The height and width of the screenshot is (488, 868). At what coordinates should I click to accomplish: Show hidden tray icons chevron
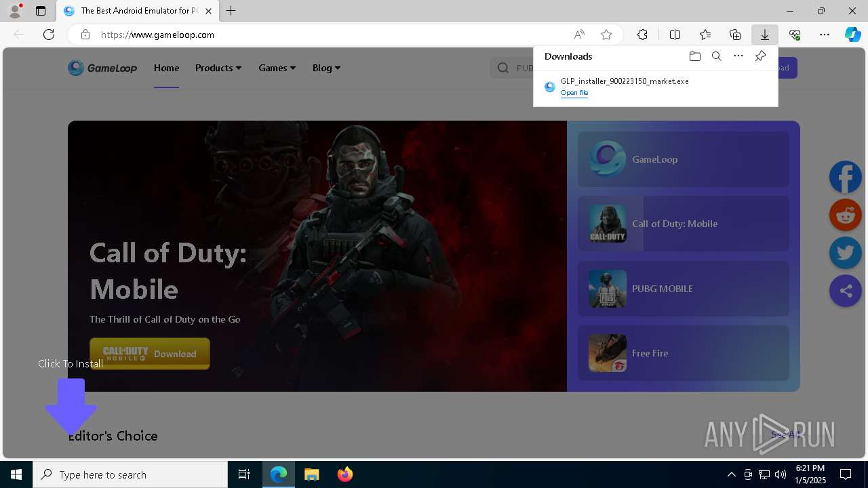[731, 474]
